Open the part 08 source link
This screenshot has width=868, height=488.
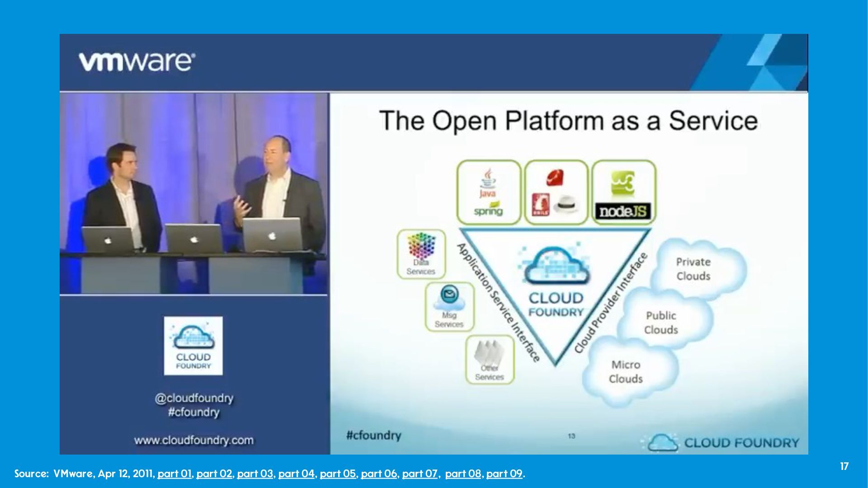[463, 474]
